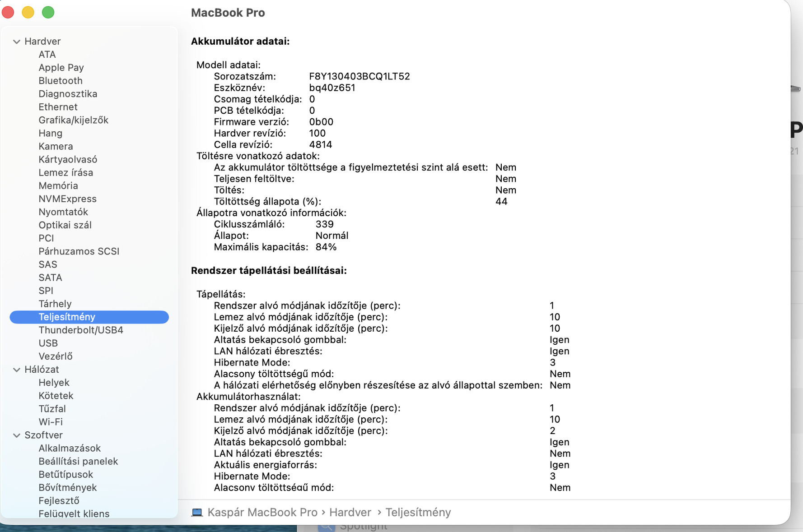Collapse the Hálózat section chevron
Viewport: 803px width, 532px height.
(17, 370)
